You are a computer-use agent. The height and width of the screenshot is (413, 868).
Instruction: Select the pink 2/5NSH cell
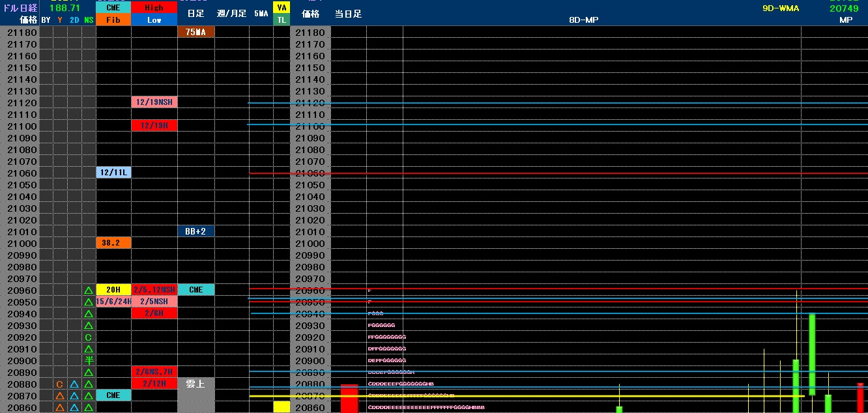point(154,302)
